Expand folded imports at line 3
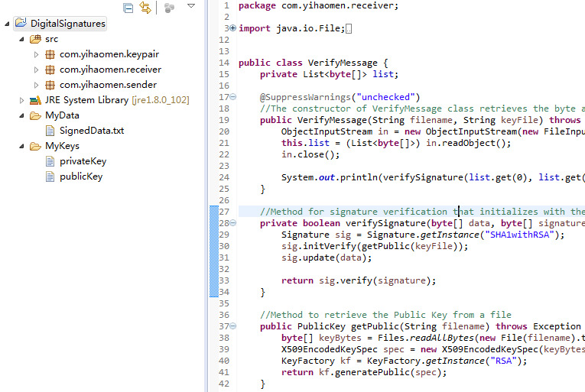585x392 pixels. point(233,28)
